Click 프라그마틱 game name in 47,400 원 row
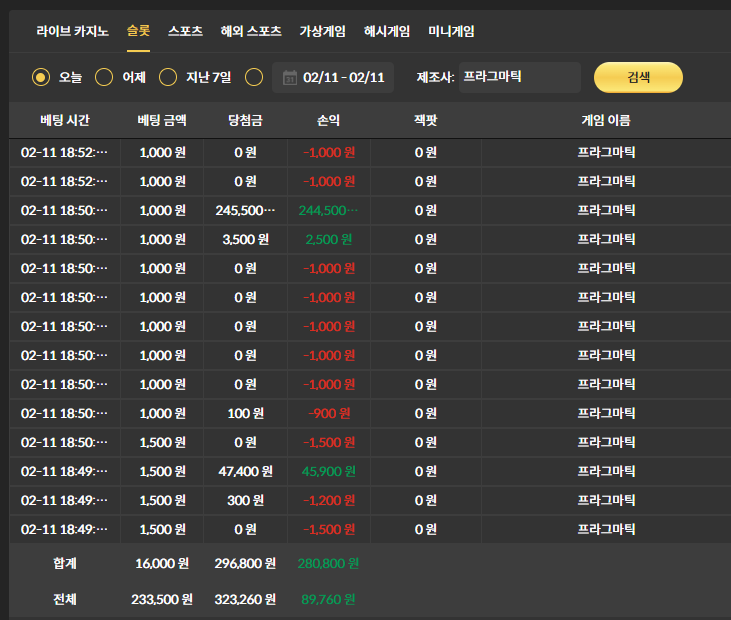This screenshot has width=731, height=620. pos(606,471)
